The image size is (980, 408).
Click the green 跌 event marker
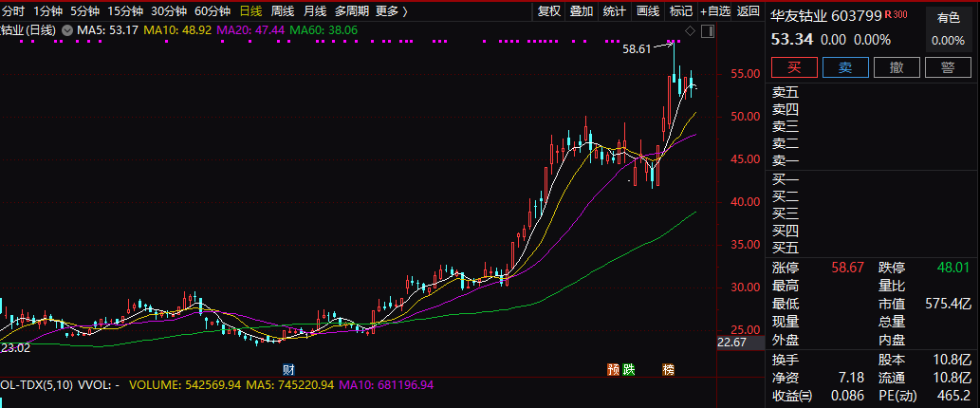629,368
